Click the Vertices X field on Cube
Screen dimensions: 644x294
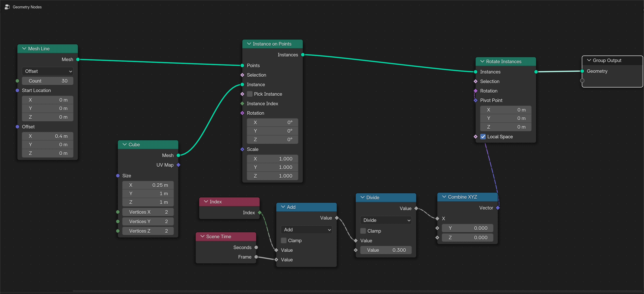coord(148,212)
